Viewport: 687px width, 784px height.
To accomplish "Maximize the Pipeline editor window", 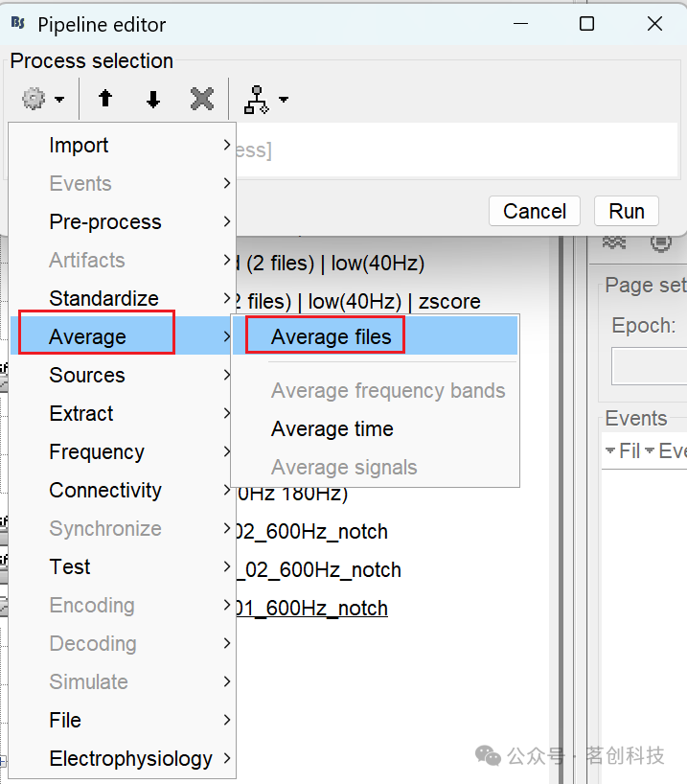I will pos(586,24).
